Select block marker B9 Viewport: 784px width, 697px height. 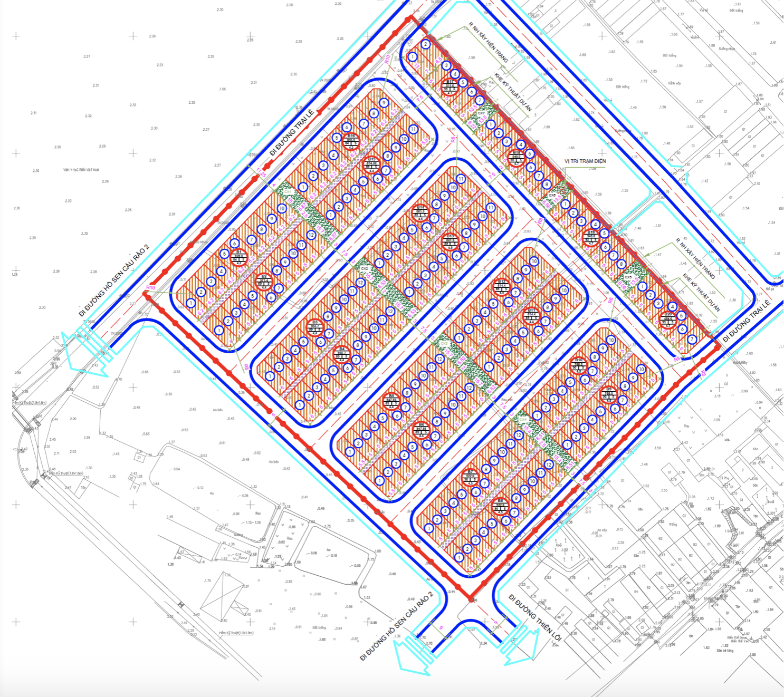(x=608, y=393)
